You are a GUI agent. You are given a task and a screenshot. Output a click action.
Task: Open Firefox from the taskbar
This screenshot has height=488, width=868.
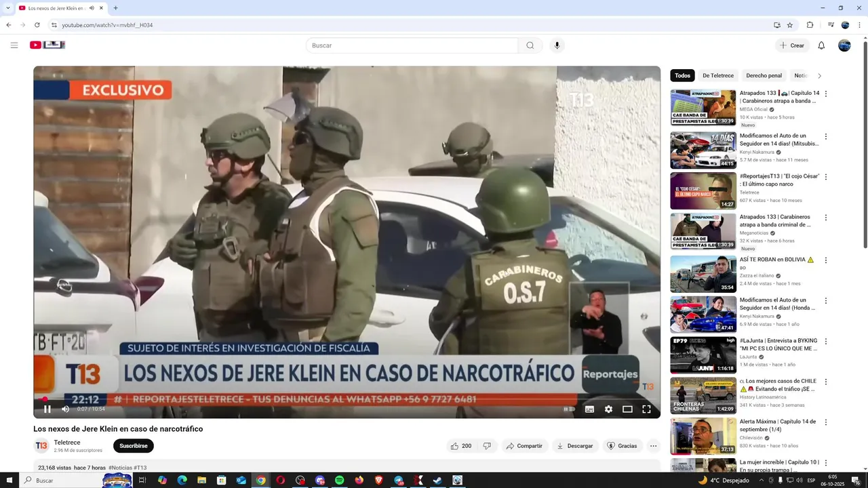coord(359,480)
